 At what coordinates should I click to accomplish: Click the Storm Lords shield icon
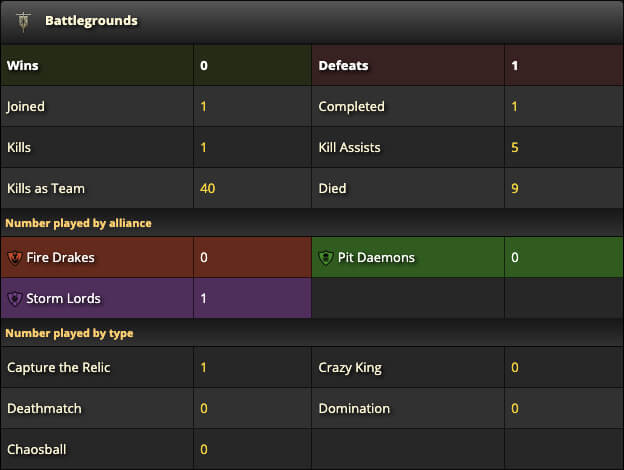[15, 298]
